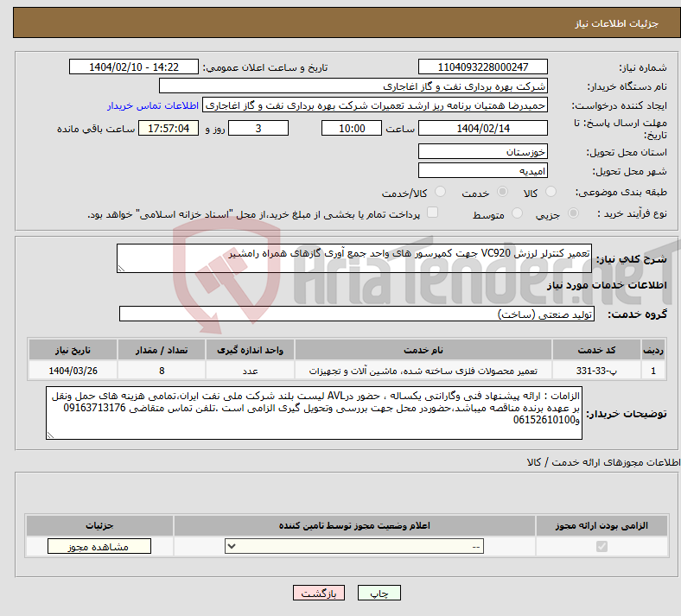The width and height of the screenshot is (681, 616).
Task: Click the delivery province field خوزستان
Action: (x=482, y=151)
